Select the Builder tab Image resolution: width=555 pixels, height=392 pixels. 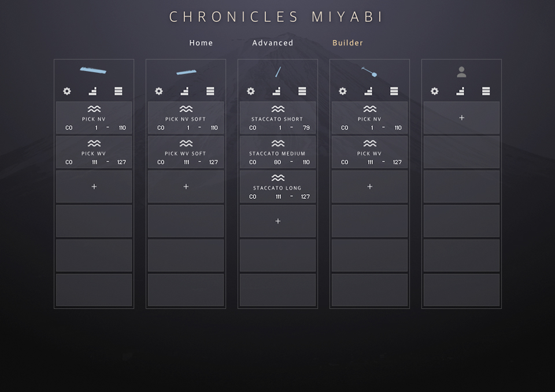[348, 43]
